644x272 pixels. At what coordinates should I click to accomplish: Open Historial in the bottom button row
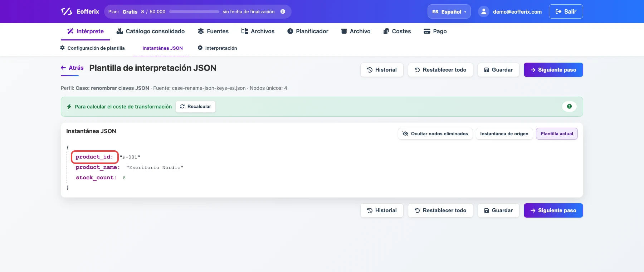382,210
